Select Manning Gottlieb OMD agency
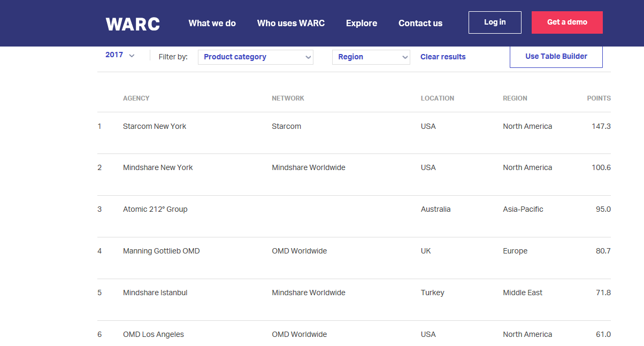The image size is (644, 346). point(161,251)
